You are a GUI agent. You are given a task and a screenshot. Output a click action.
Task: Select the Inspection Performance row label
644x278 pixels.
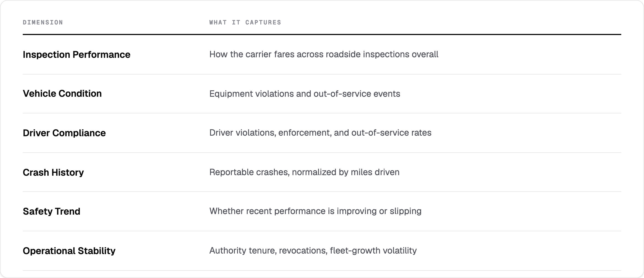pyautogui.click(x=76, y=54)
